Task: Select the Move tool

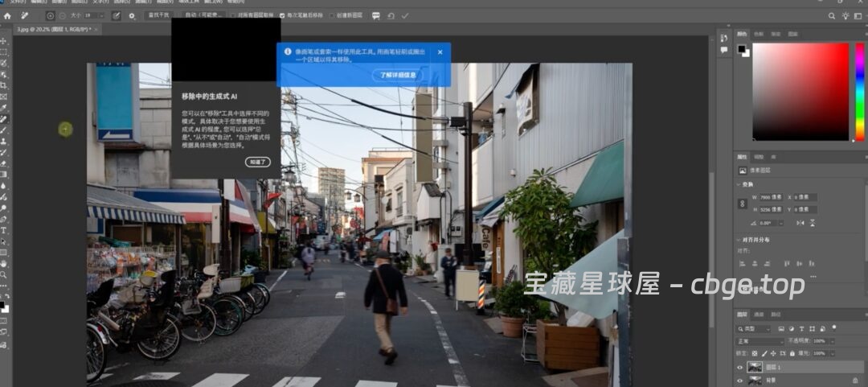Action: [x=4, y=41]
